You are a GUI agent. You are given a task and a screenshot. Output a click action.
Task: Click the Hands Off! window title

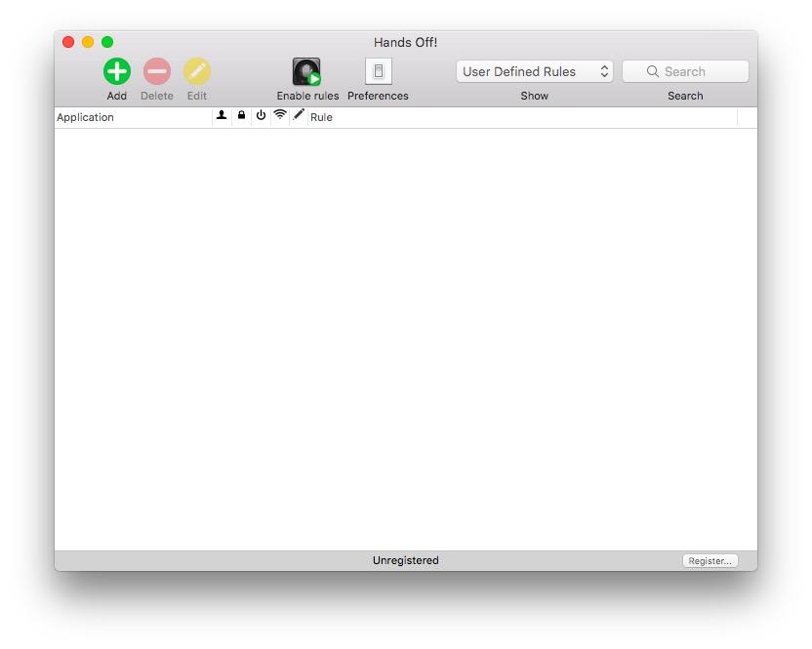(405, 43)
